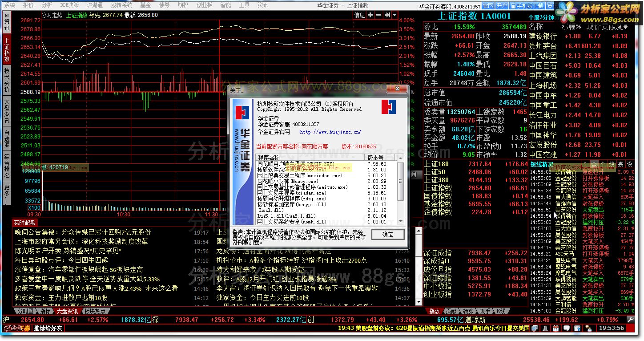Image resolution: width=644 pixels, height=341 pixels.
Task: Open the 沪港通 menu
Action: point(95,5)
